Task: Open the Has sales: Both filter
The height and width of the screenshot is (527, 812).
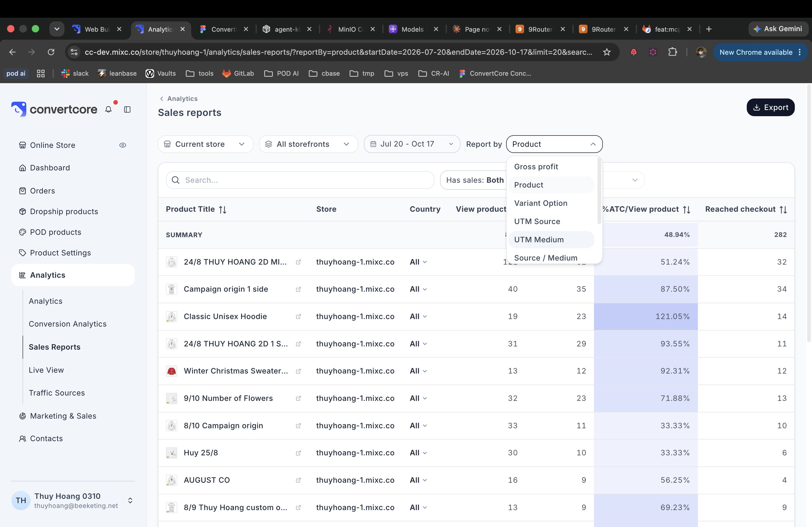Action: pyautogui.click(x=474, y=180)
